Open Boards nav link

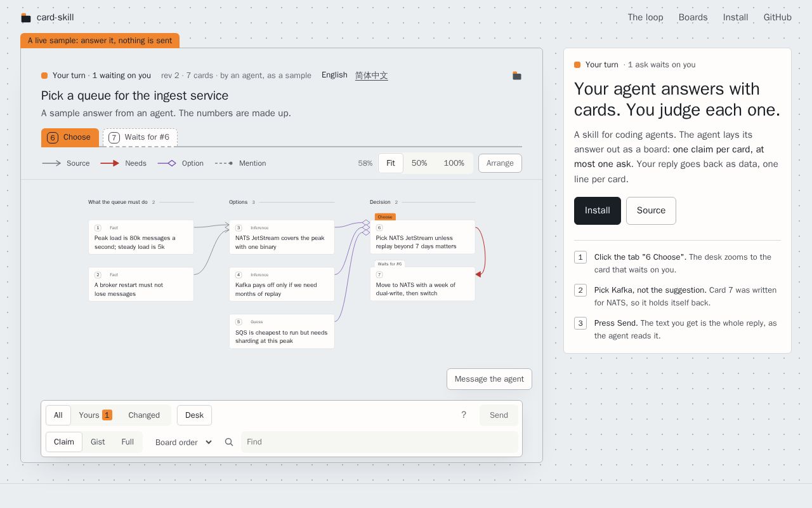click(x=693, y=18)
